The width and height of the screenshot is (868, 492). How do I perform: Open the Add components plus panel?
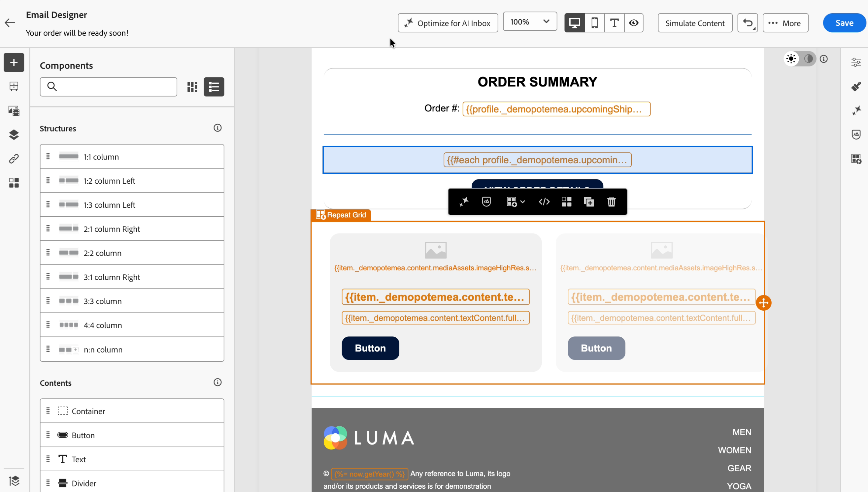(x=14, y=63)
